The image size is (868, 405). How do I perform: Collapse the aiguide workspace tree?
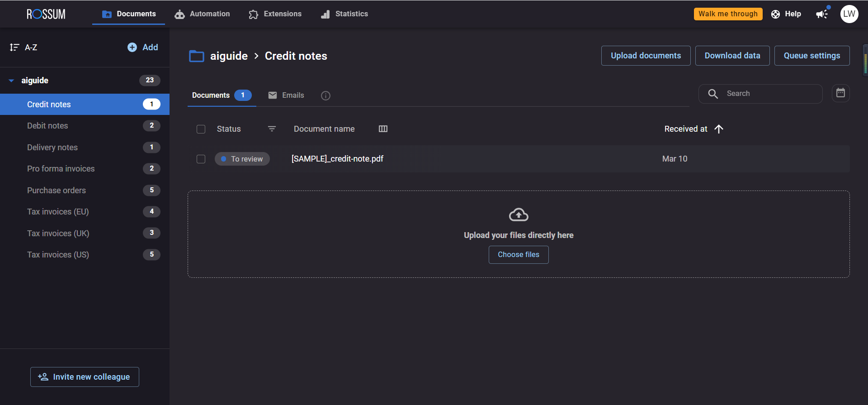11,81
